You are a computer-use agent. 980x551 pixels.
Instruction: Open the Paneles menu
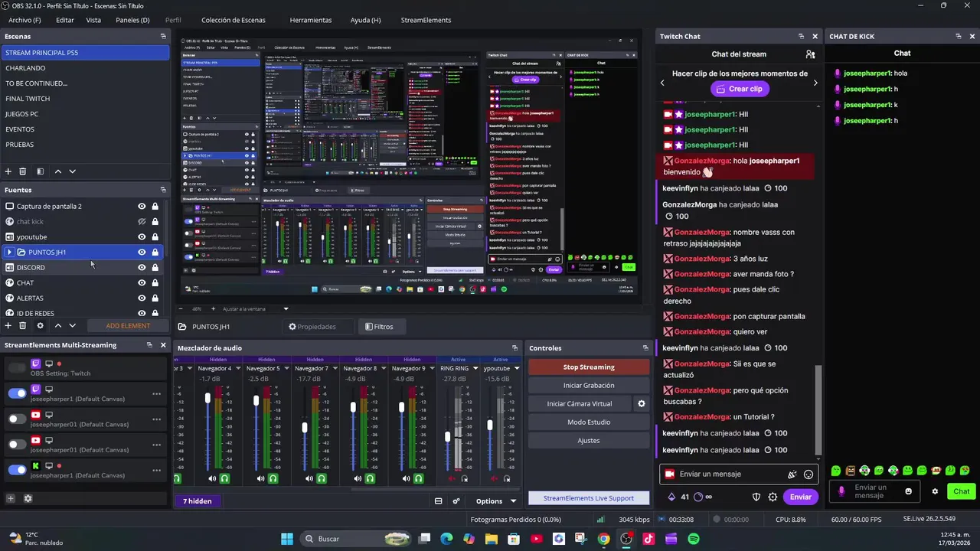coord(132,20)
